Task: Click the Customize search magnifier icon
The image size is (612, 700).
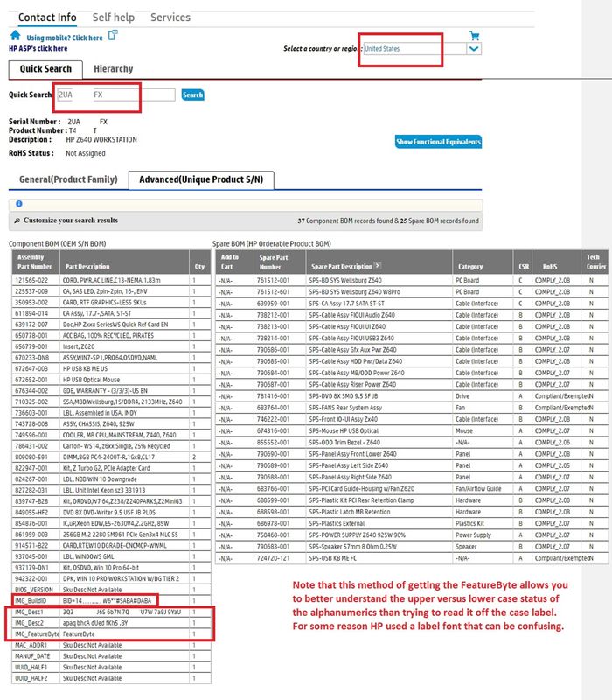Action: click(x=17, y=220)
